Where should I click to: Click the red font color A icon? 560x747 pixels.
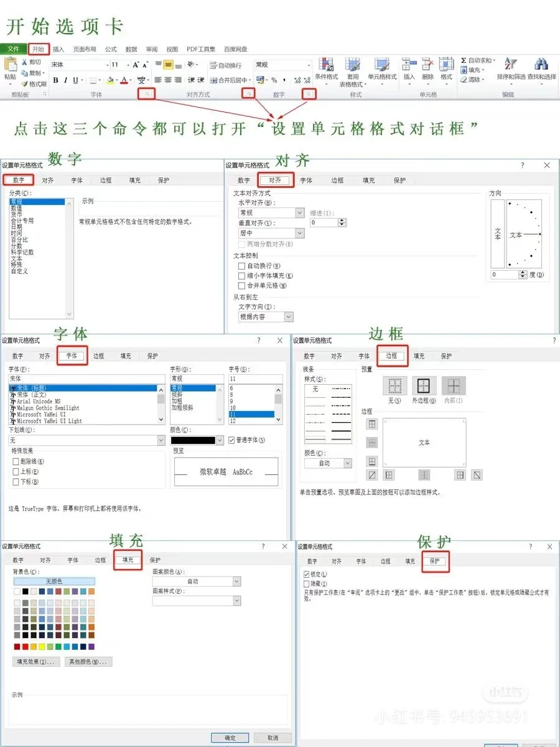coord(124,80)
